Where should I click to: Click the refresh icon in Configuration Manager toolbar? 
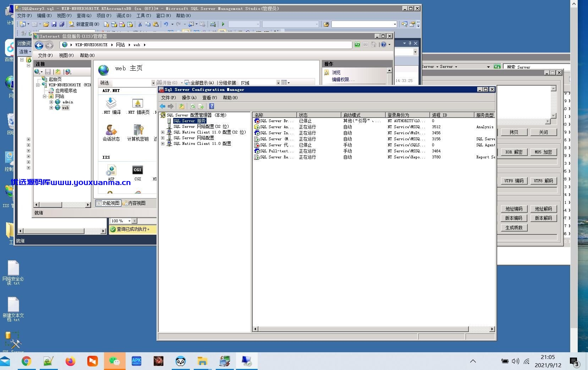(193, 106)
